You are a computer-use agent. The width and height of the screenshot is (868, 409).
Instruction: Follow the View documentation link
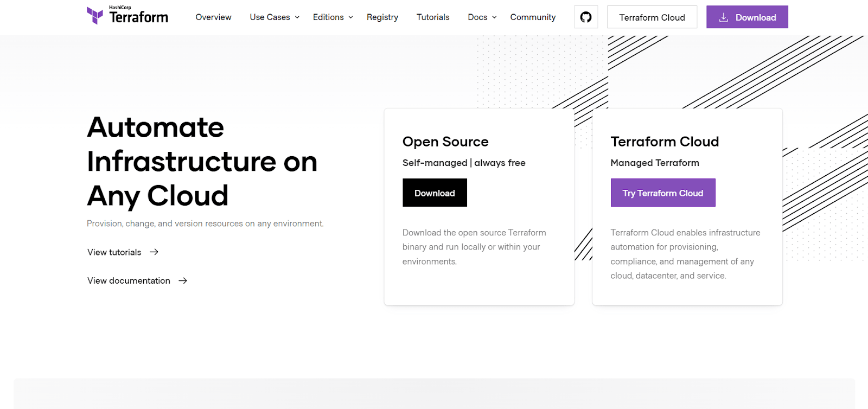point(129,280)
